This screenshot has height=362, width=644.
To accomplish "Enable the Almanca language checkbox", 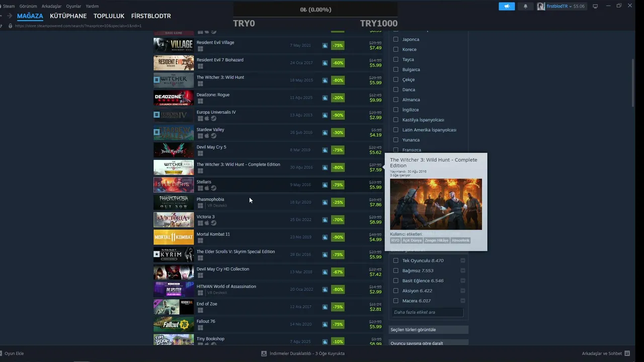I will [395, 100].
